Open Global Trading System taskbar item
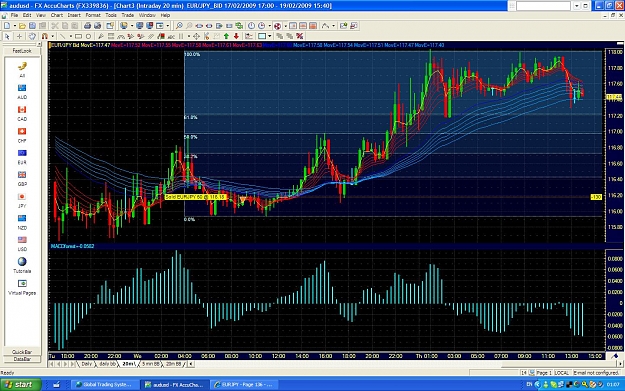Viewport: 625px width, 391px height. point(106,385)
